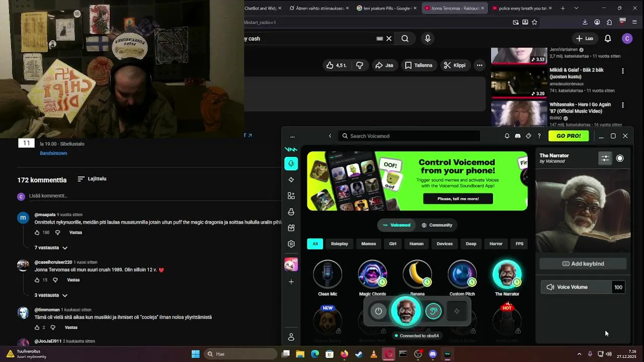Click YouTube voice search microphone icon

(x=428, y=38)
